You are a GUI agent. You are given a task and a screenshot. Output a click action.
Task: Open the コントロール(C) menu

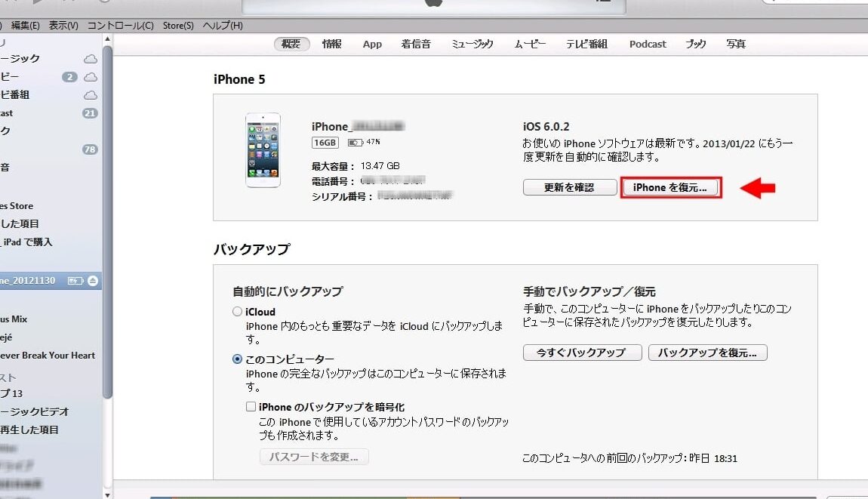(x=120, y=26)
